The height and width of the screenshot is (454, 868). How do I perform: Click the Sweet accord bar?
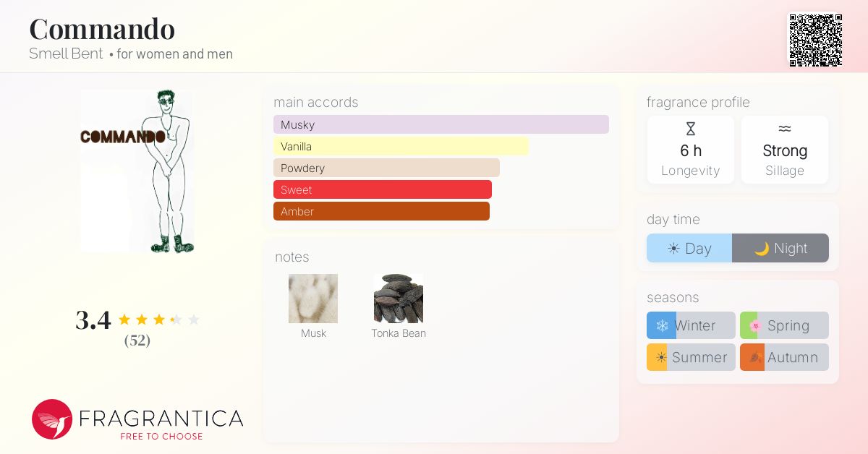pyautogui.click(x=383, y=189)
